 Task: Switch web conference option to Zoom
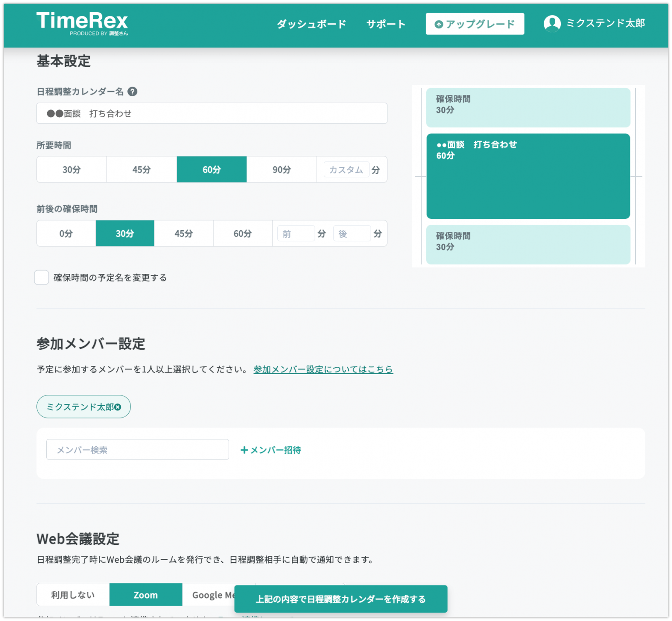click(146, 594)
